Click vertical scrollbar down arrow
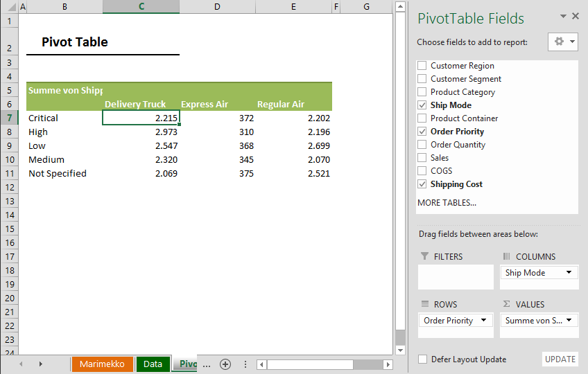The image size is (588, 374). click(x=400, y=350)
